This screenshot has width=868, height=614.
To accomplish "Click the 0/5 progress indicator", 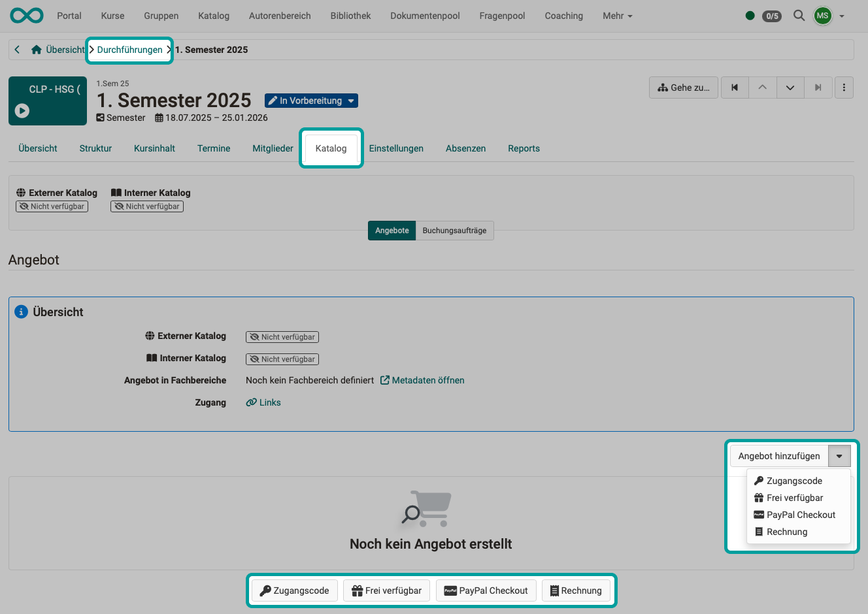I will pyautogui.click(x=772, y=16).
